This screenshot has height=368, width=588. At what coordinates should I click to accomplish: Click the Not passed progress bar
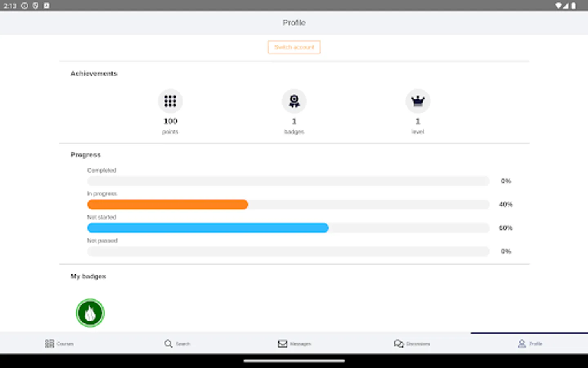[288, 251]
